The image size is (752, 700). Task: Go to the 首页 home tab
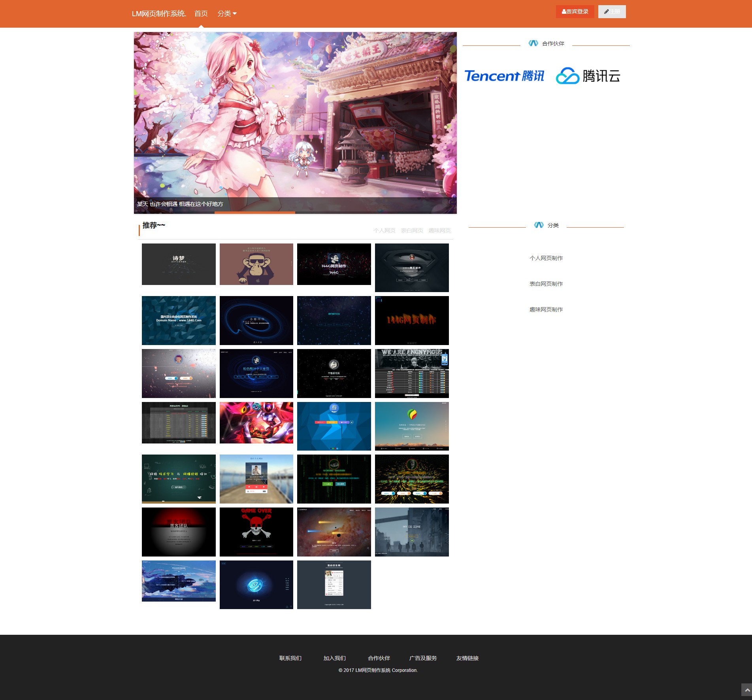(x=201, y=13)
